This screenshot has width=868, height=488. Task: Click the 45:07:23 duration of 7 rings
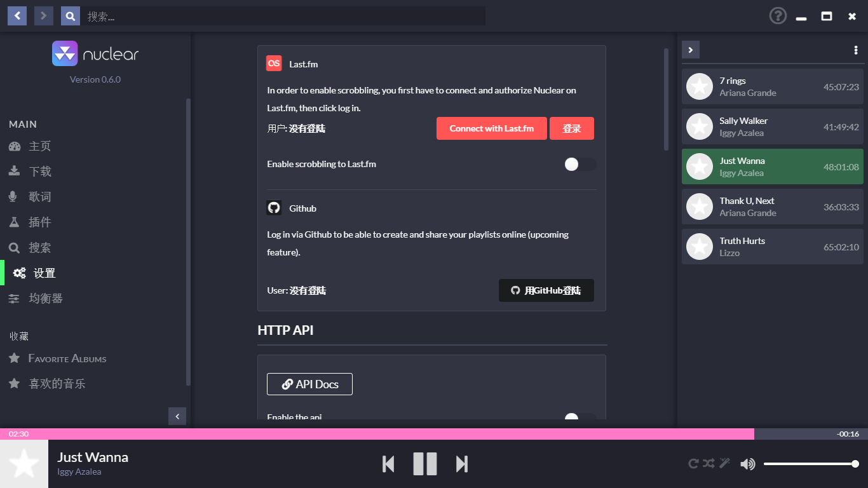(841, 87)
